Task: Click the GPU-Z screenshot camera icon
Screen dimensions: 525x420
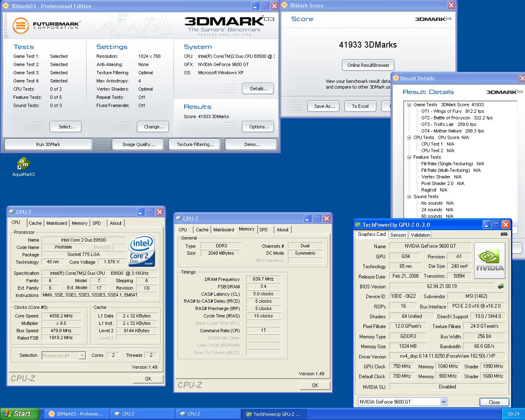Action: [504, 234]
